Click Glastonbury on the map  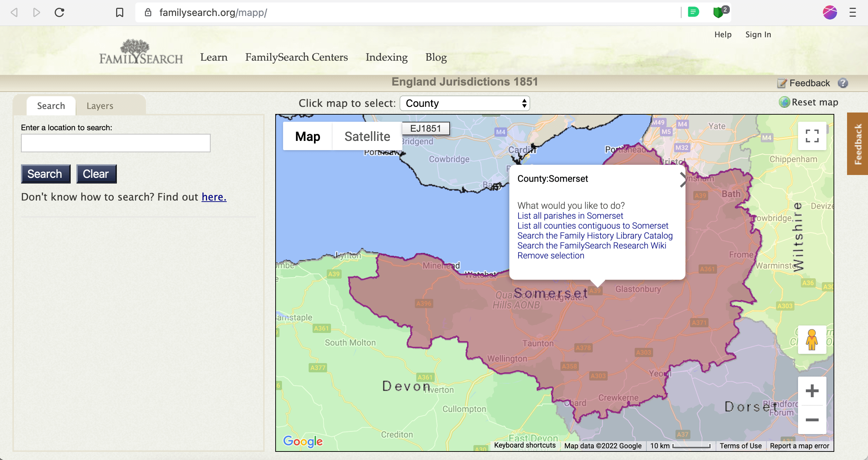coord(638,289)
